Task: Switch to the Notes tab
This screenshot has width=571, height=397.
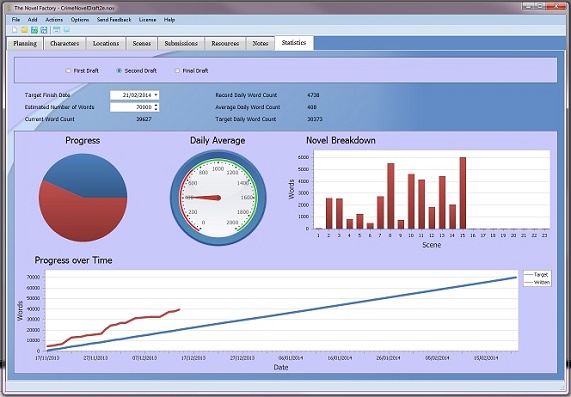Action: coord(260,43)
